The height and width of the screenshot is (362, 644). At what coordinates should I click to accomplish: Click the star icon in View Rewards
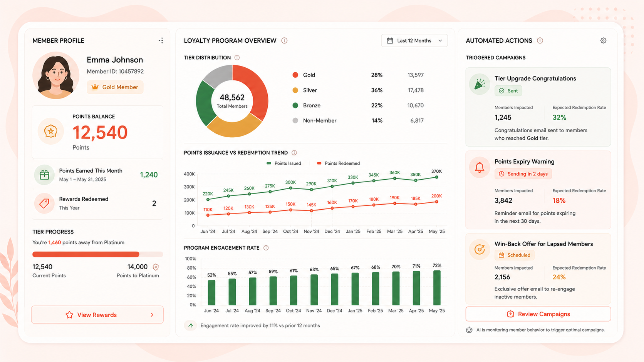69,315
